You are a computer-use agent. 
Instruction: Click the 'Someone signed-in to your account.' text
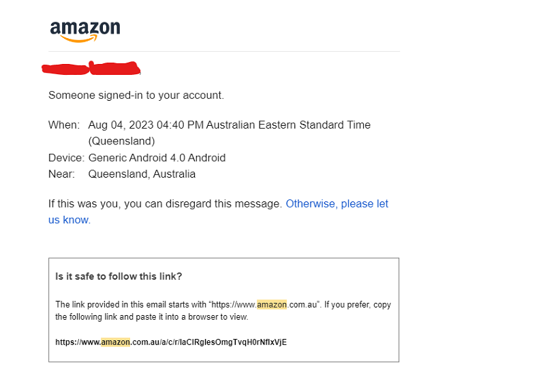pos(136,95)
